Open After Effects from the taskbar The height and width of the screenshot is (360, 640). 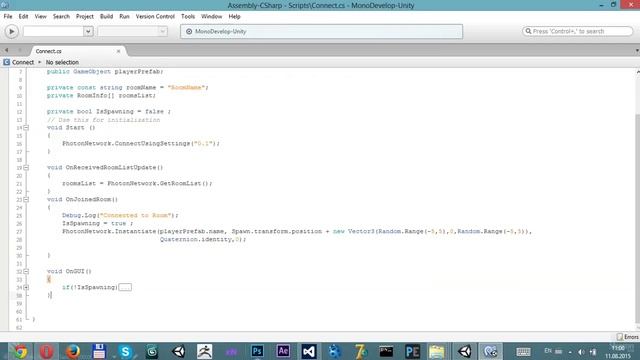(283, 351)
